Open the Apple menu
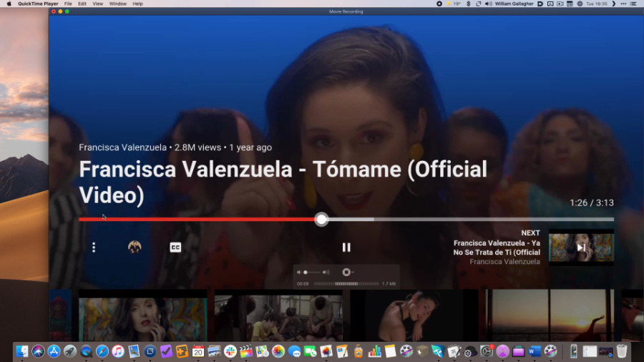This screenshot has width=644, height=362. pyautogui.click(x=9, y=4)
